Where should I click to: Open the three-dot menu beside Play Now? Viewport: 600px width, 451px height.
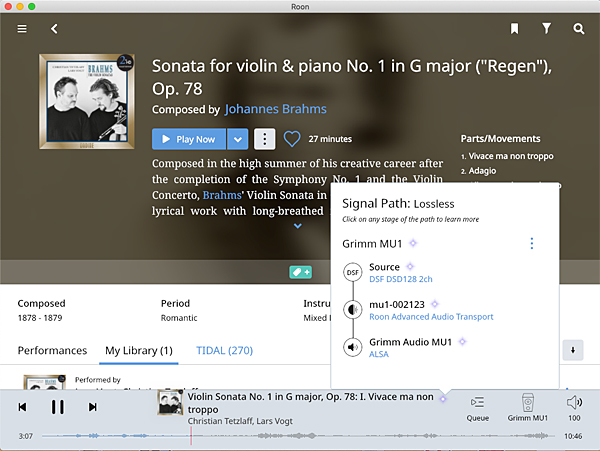coord(264,139)
